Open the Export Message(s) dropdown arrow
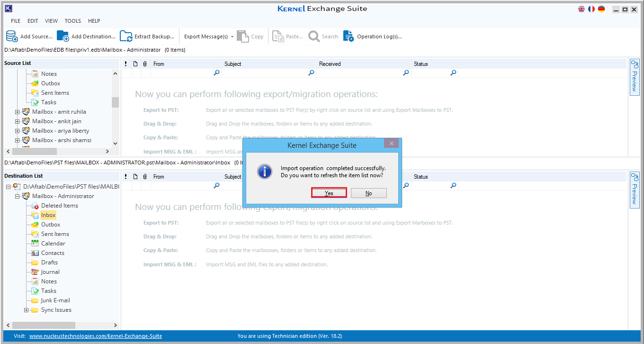 [x=233, y=36]
